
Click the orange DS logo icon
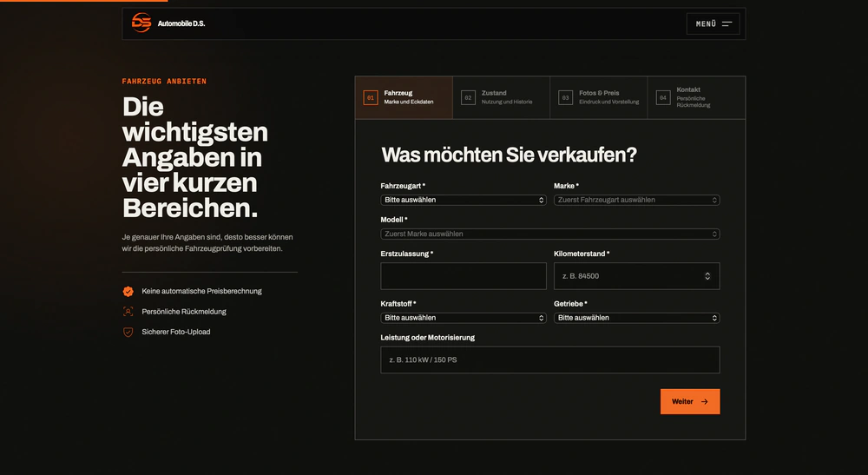(x=141, y=23)
